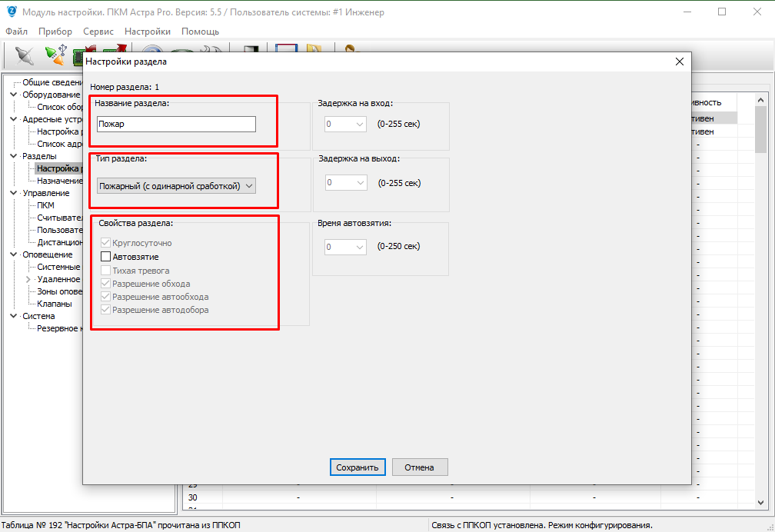Click the disconnect plug toolbar icon

point(25,55)
